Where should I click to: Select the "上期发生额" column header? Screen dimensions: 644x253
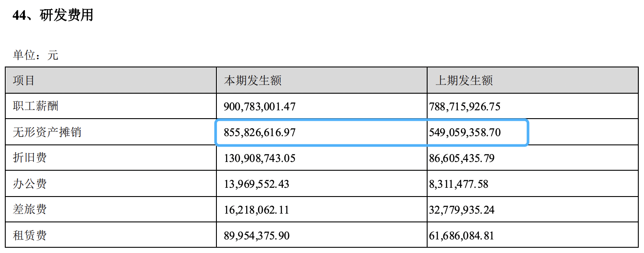pos(464,80)
